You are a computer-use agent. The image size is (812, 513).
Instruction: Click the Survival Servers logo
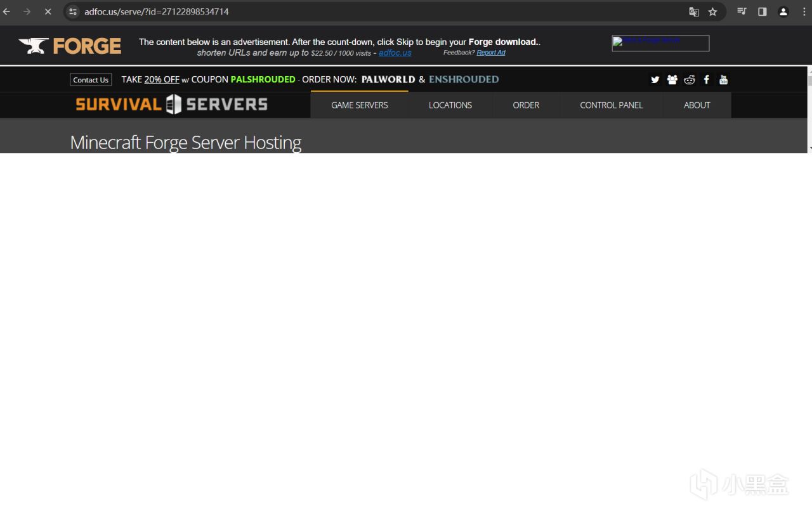[x=171, y=105]
